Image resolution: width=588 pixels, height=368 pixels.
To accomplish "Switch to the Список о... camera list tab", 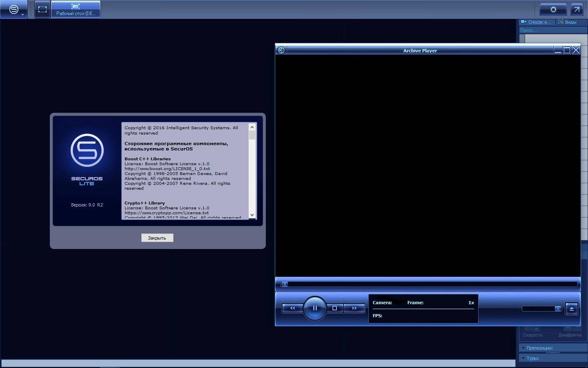I will [536, 22].
